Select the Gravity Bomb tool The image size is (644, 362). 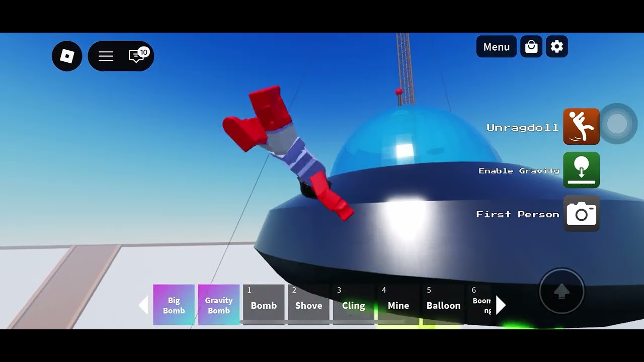pyautogui.click(x=219, y=305)
